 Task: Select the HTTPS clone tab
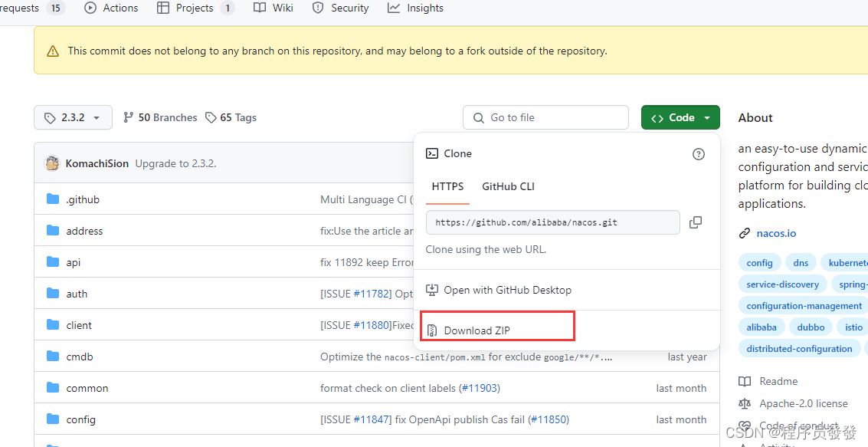pos(448,186)
